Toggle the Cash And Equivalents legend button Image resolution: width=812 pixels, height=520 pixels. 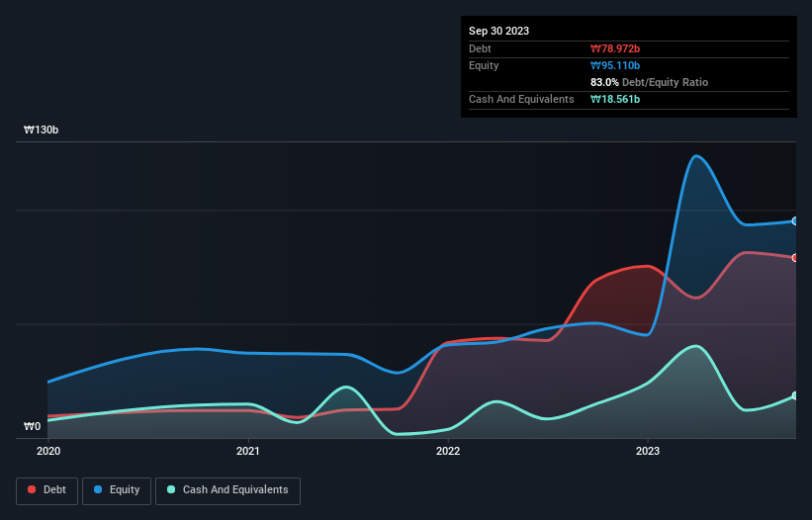click(x=227, y=490)
